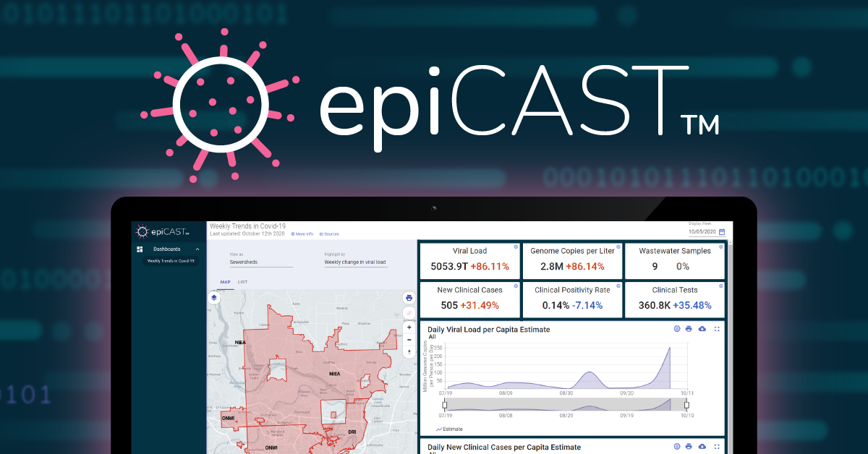
Task: Open the View as Sewersheds dropdown
Action: (261, 262)
